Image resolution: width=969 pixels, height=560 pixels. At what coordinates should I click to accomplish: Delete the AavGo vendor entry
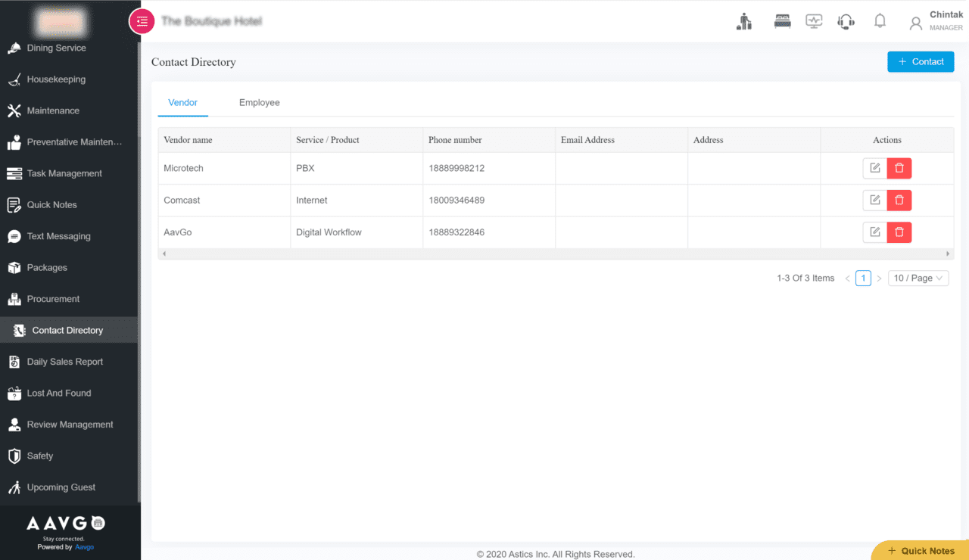pos(899,232)
